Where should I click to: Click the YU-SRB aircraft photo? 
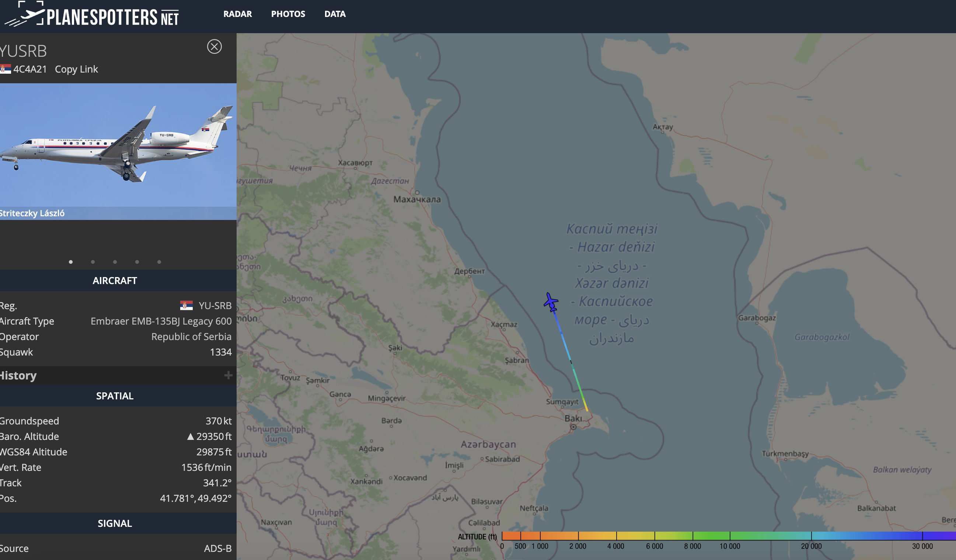pos(118,145)
